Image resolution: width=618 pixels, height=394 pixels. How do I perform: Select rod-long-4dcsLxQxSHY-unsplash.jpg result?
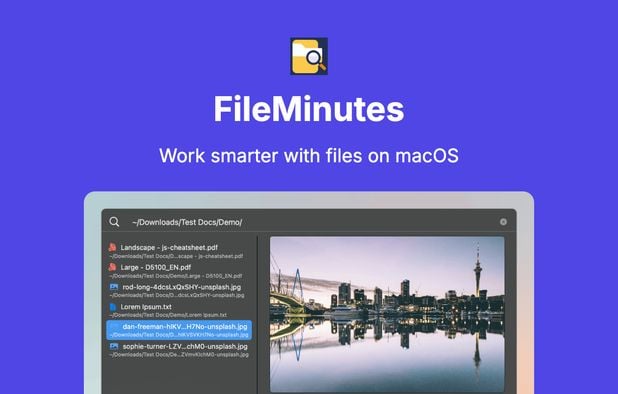click(x=179, y=290)
